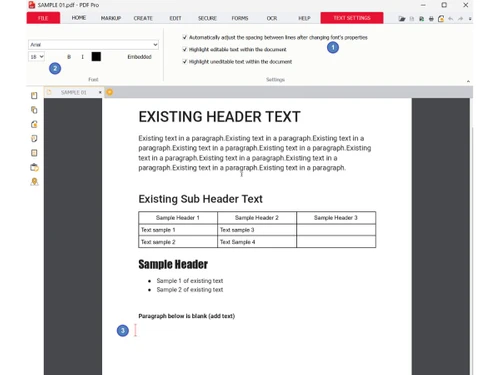
Task: Undo the last action
Action: point(451,19)
